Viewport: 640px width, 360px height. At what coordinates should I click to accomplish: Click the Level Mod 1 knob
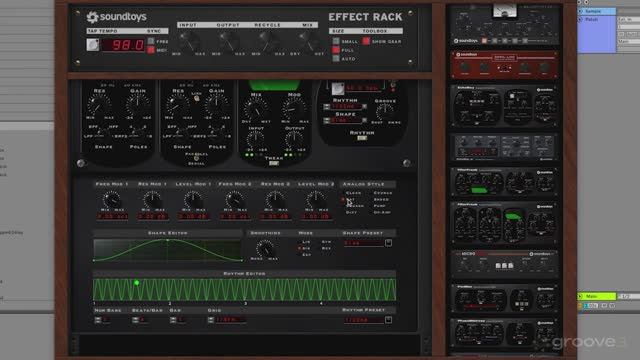coord(193,200)
